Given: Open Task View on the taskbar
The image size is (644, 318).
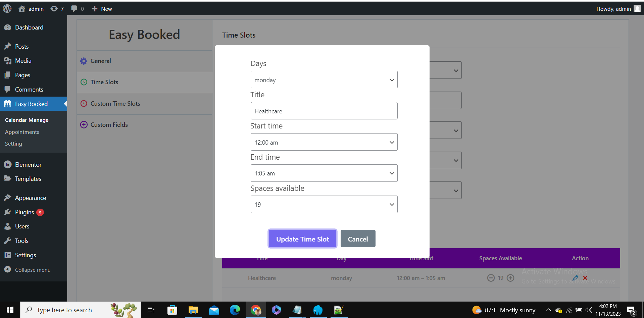Looking at the screenshot, I should coord(151,310).
